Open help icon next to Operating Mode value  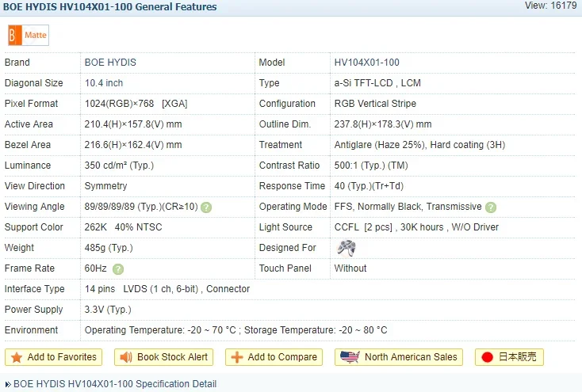point(491,207)
